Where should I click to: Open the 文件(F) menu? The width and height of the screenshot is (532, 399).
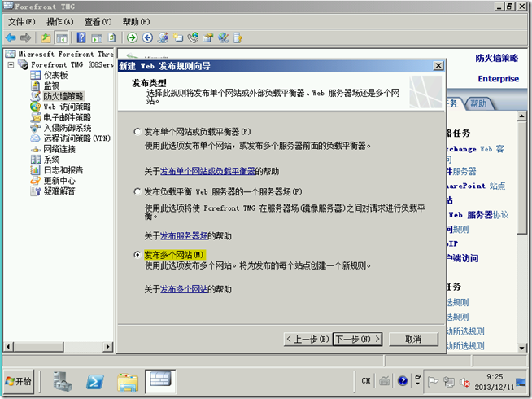[22, 22]
